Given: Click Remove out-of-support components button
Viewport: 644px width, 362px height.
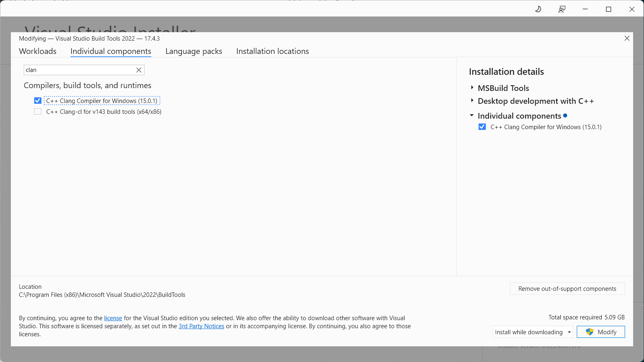Looking at the screenshot, I should click(567, 289).
